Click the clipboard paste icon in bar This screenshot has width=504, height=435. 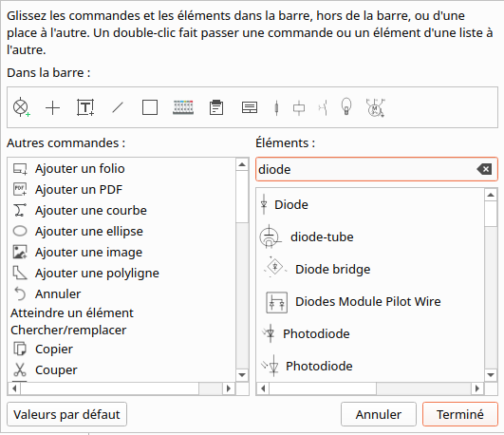(x=216, y=107)
